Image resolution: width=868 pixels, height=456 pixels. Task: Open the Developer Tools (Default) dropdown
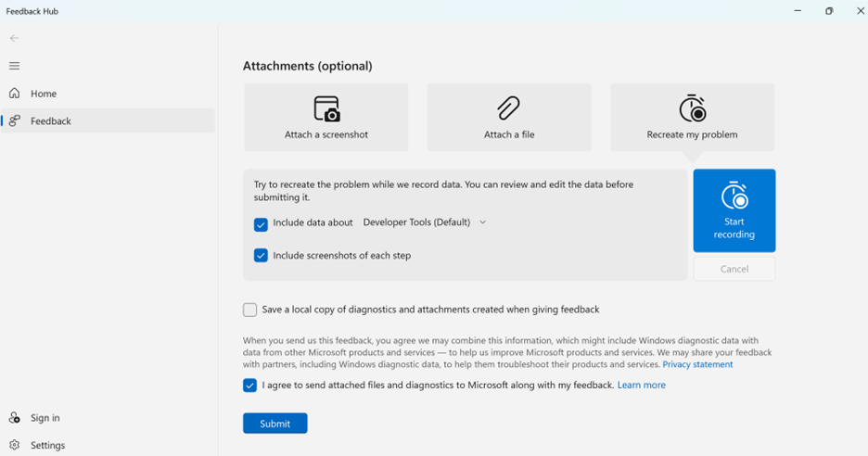[425, 222]
